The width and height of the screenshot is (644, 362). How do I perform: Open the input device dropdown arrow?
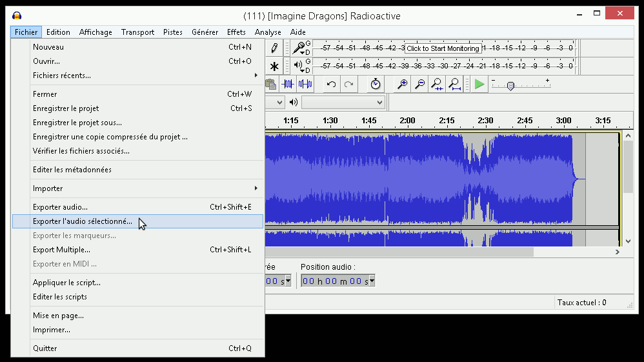(x=279, y=103)
